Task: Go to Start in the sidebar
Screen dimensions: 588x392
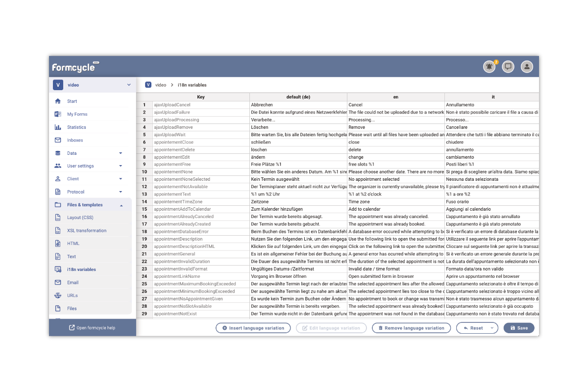Action: pyautogui.click(x=72, y=101)
